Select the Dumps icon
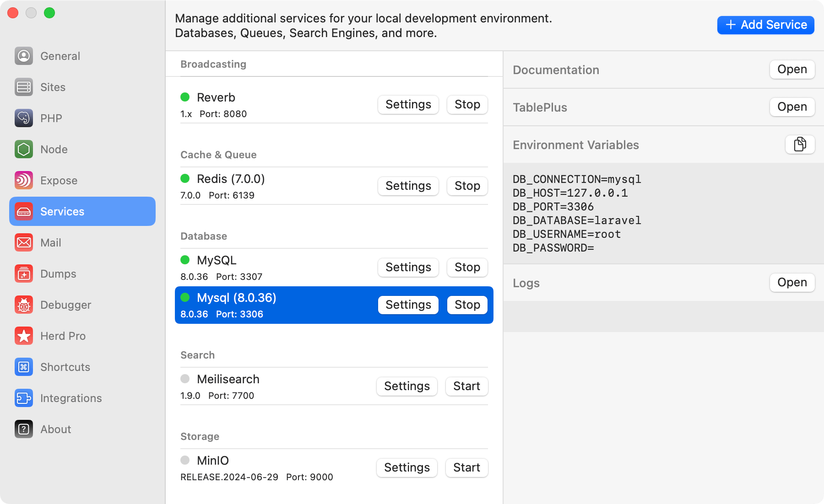Image resolution: width=824 pixels, height=504 pixels. tap(24, 273)
